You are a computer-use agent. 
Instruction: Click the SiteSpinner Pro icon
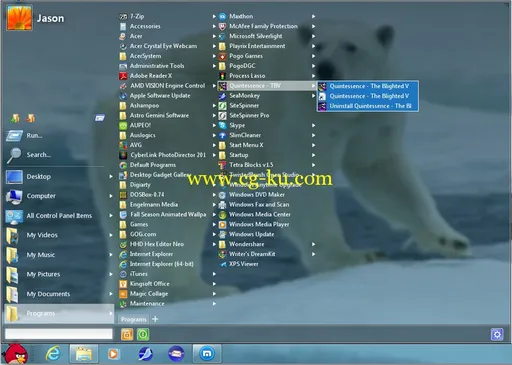coord(222,116)
